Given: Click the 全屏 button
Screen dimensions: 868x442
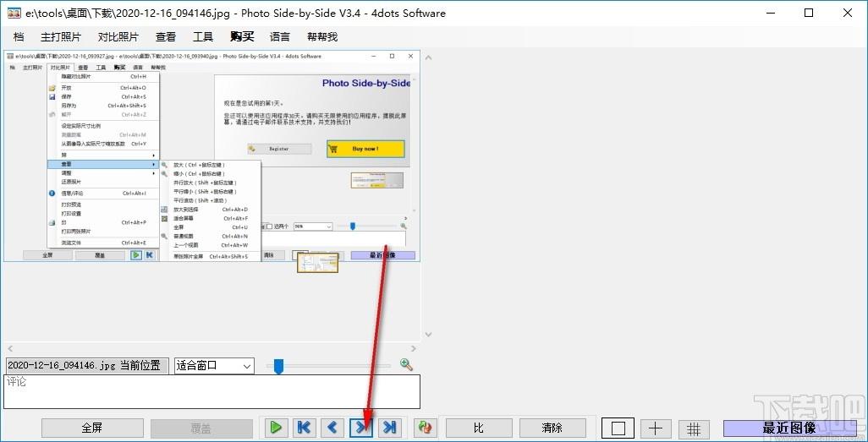Looking at the screenshot, I should coord(92,428).
